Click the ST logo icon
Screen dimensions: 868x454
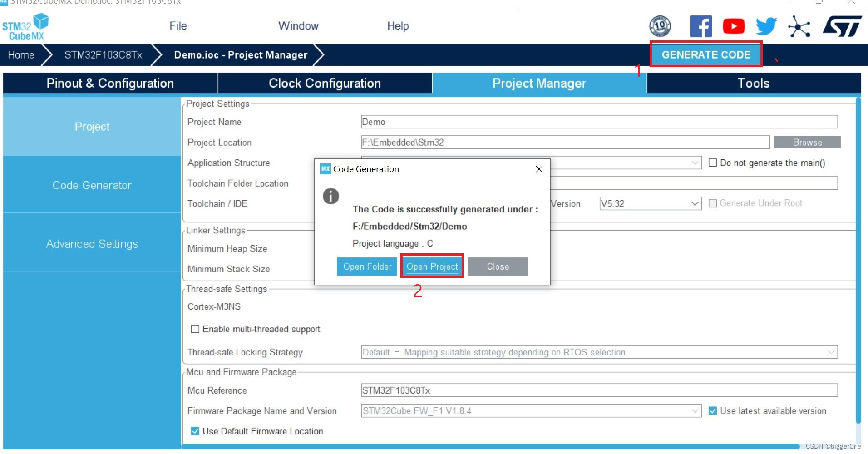[x=843, y=26]
